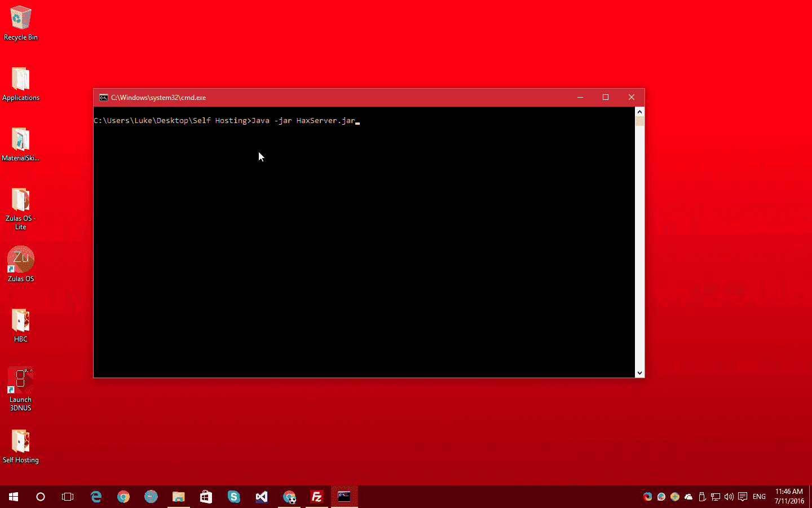This screenshot has width=812, height=508.
Task: Maximize the cmd.exe window
Action: click(606, 97)
